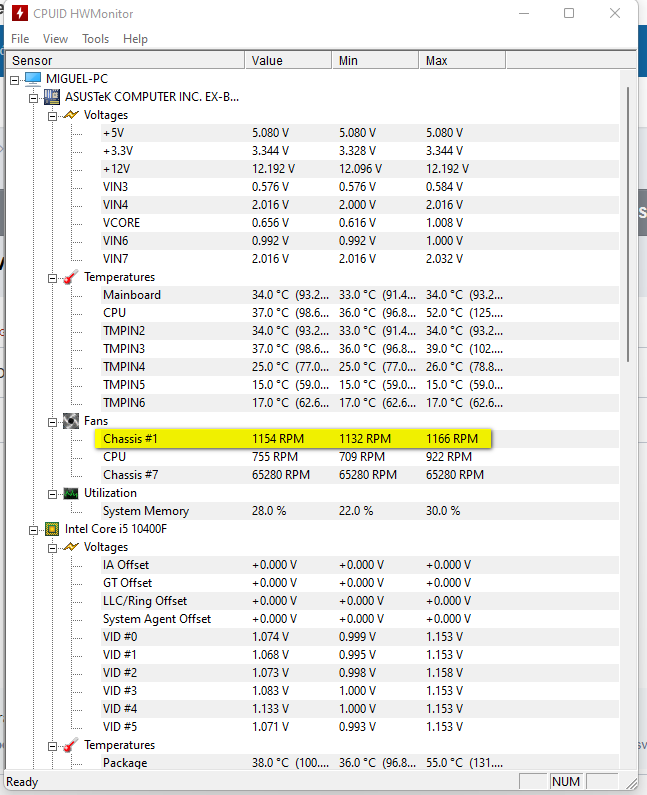
Task: Click the MIGUEL-PC computer icon
Action: [x=33, y=79]
